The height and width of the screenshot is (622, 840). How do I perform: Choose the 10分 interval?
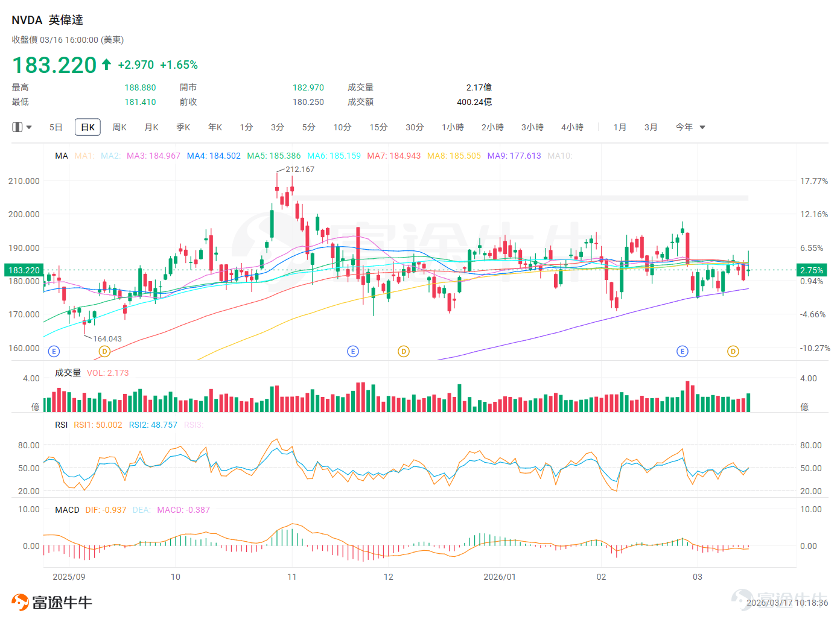pyautogui.click(x=342, y=127)
